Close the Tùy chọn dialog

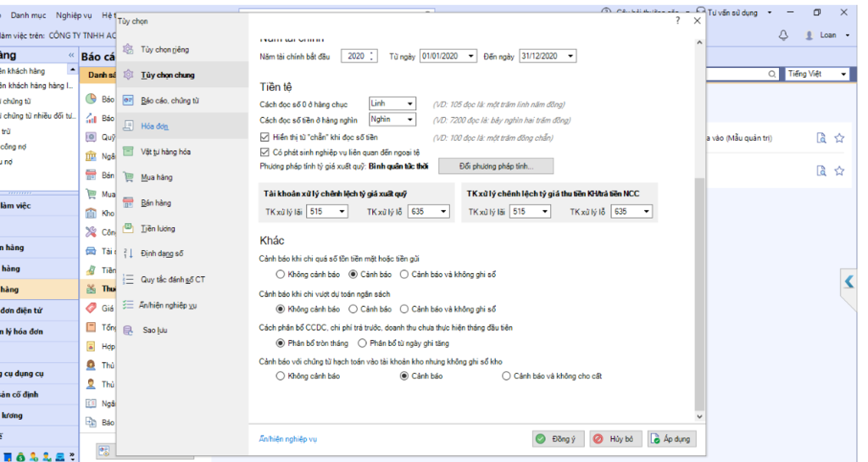(697, 20)
